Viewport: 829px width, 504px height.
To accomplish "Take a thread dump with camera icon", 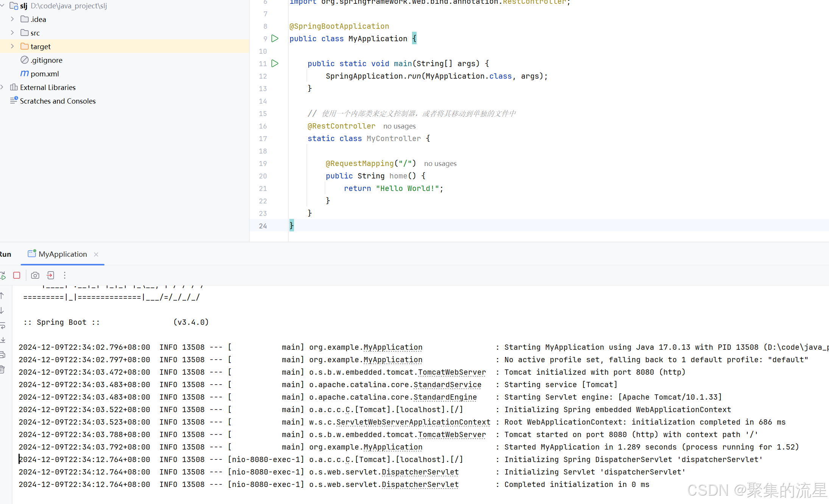I will click(x=35, y=275).
